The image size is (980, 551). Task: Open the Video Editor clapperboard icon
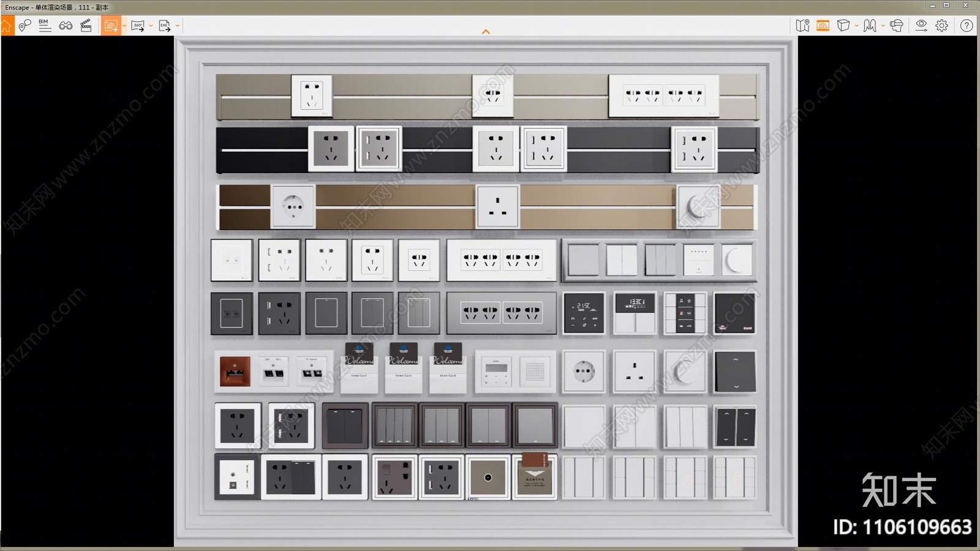(86, 26)
